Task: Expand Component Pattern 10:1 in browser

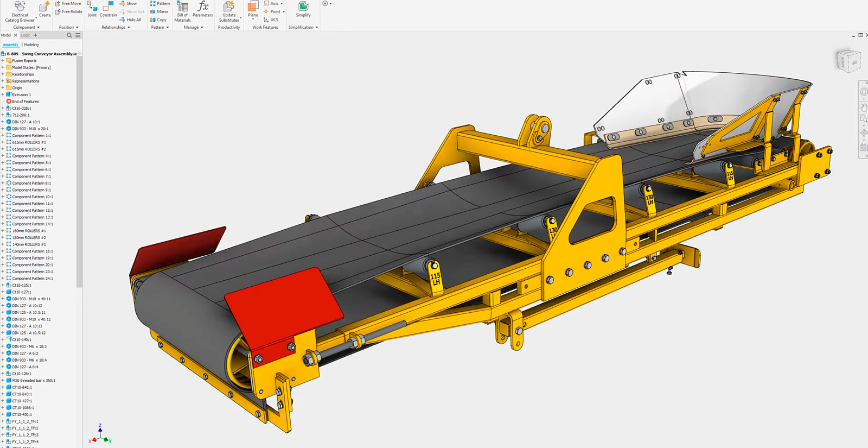Action: pyautogui.click(x=3, y=197)
